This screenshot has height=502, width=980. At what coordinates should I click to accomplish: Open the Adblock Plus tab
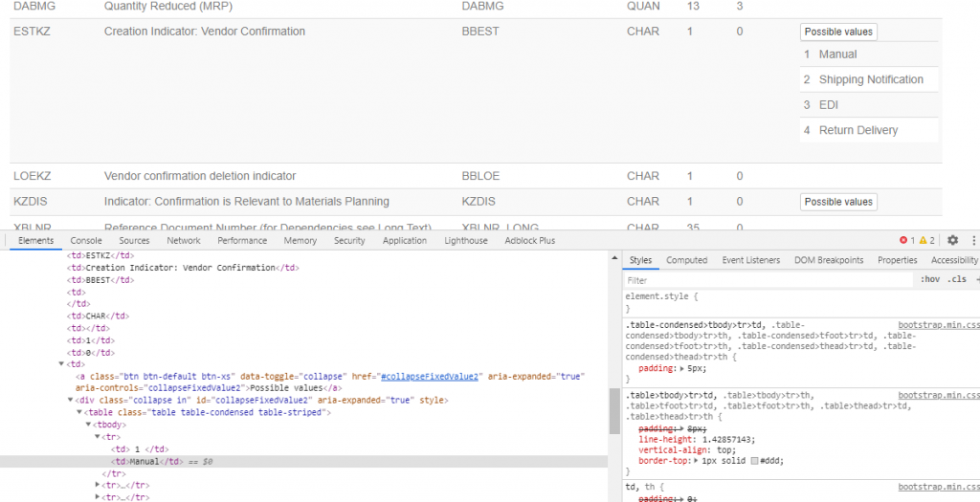pyautogui.click(x=530, y=240)
